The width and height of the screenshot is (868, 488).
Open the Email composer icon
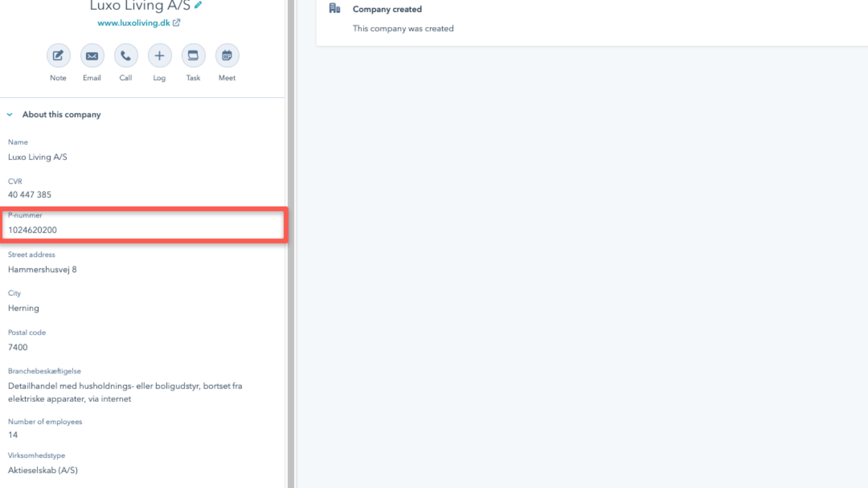[x=92, y=56]
